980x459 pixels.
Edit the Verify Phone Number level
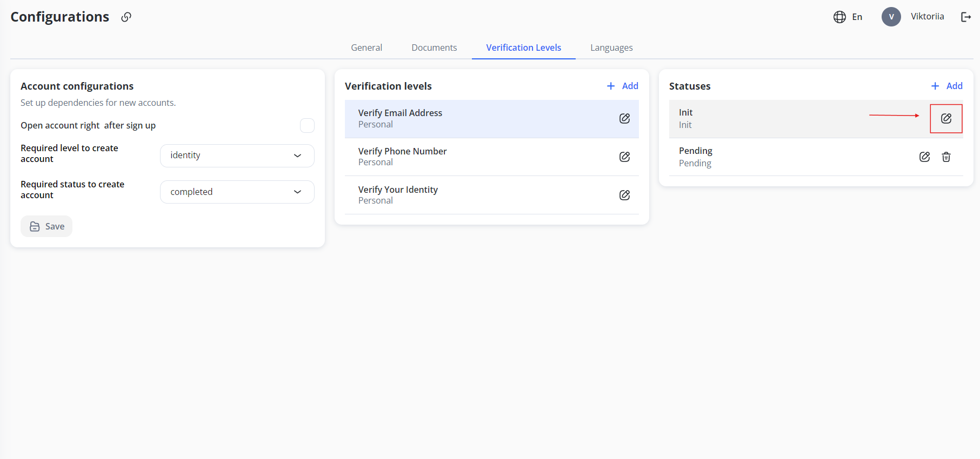coord(624,157)
